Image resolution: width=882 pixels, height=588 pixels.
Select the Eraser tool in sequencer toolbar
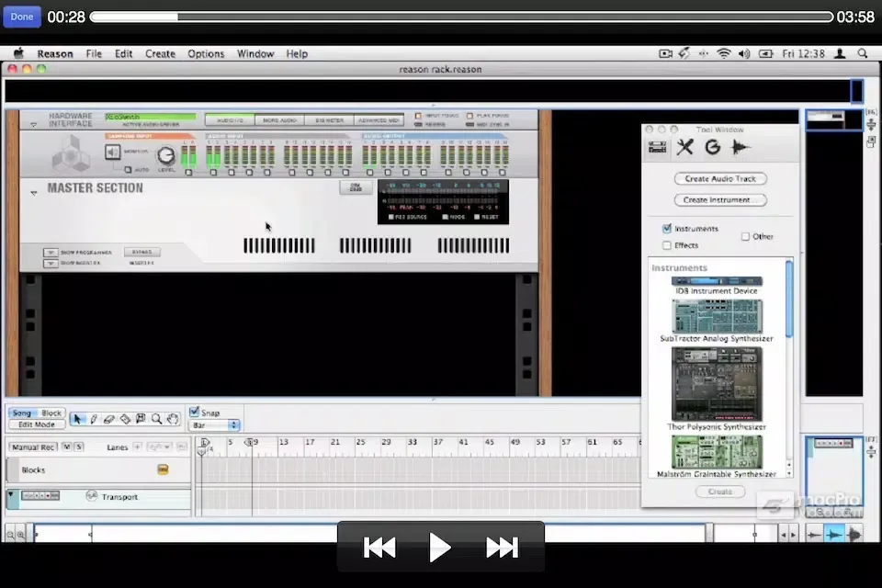109,419
